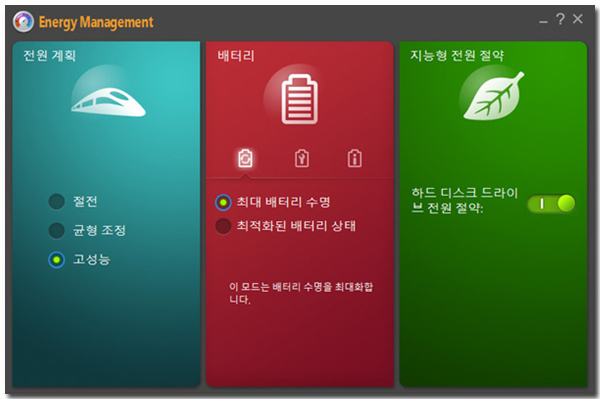Click the 균형 조정 label text
This screenshot has width=600, height=399.
(x=99, y=230)
